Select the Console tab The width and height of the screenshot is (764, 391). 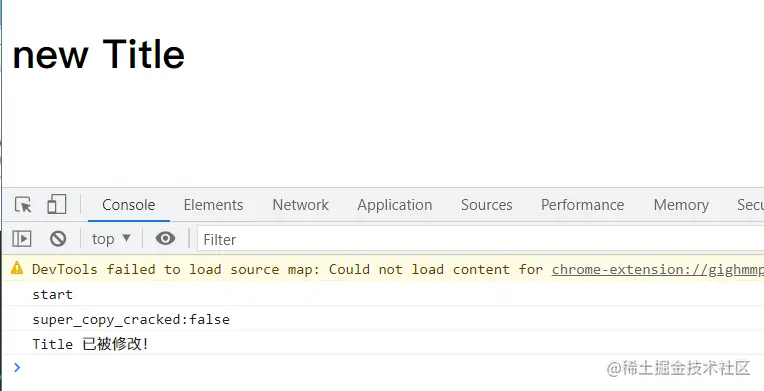(129, 205)
